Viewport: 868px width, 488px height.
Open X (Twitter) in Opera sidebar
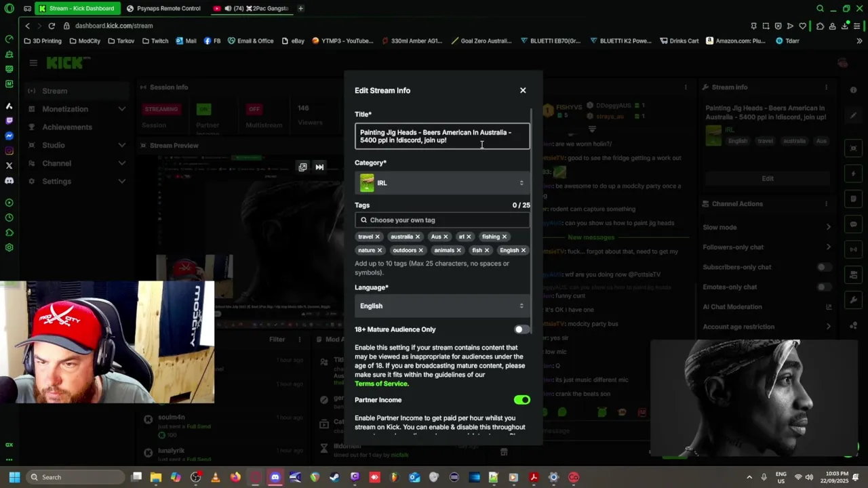click(9, 165)
